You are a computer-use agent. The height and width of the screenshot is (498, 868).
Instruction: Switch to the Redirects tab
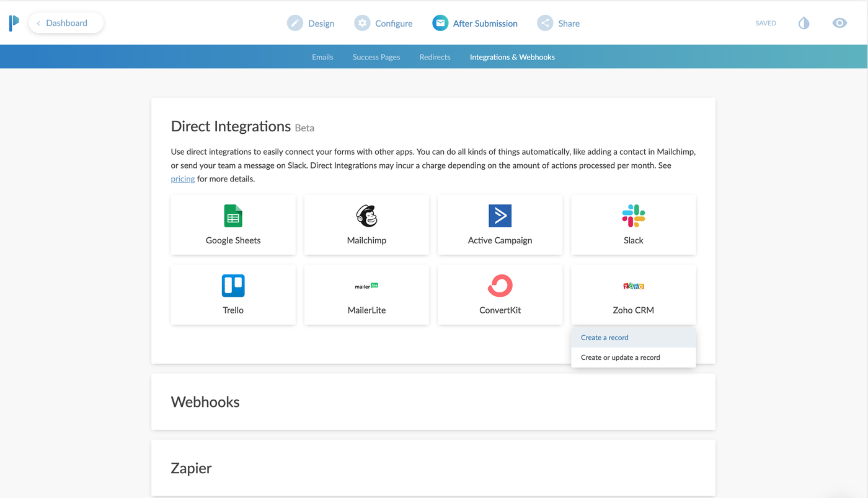(435, 56)
